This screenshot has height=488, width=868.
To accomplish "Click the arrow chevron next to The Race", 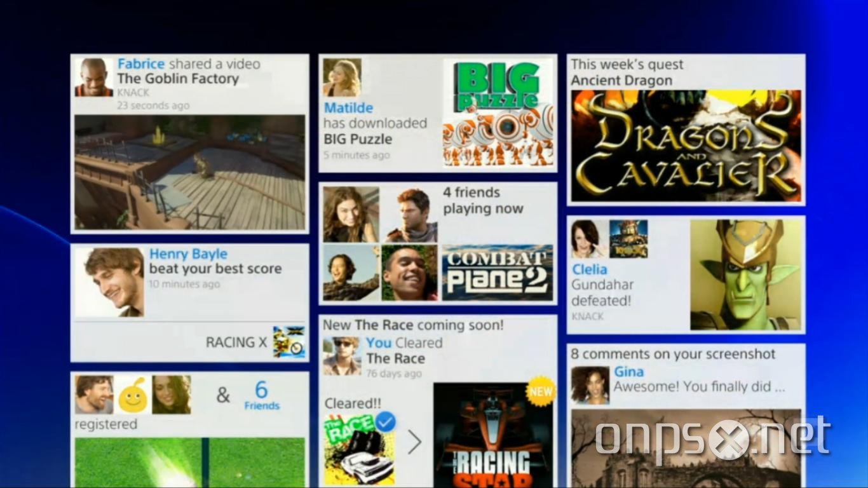I will point(414,442).
